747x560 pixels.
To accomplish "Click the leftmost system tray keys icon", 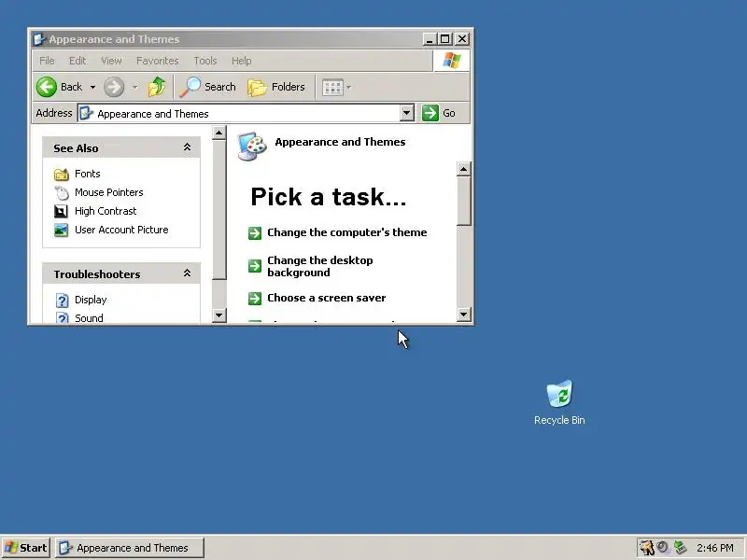I will click(647, 548).
